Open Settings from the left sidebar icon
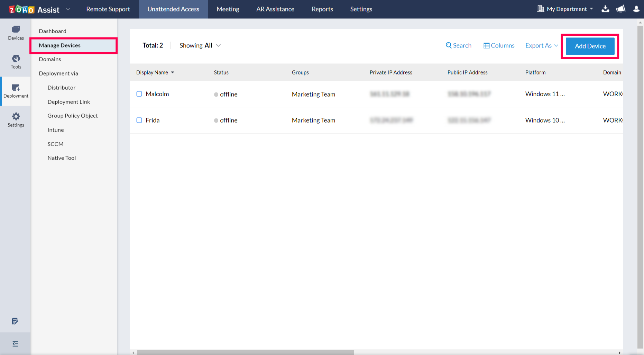The height and width of the screenshot is (355, 644). [16, 119]
